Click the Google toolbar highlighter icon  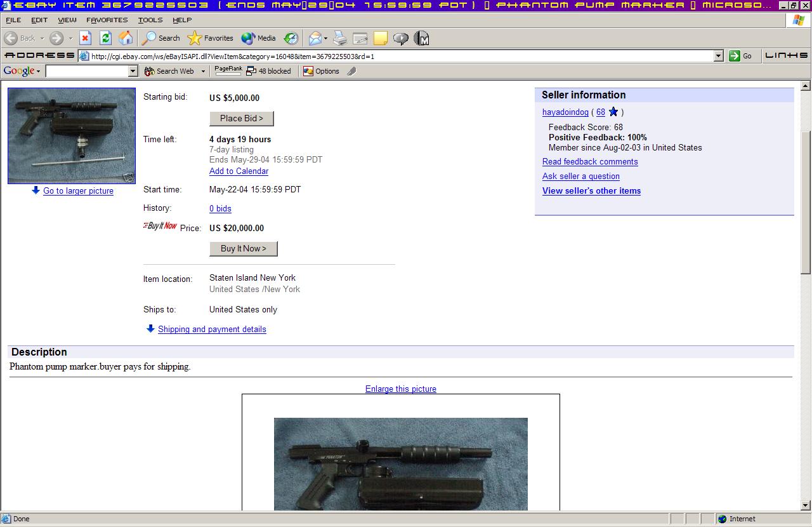point(351,71)
